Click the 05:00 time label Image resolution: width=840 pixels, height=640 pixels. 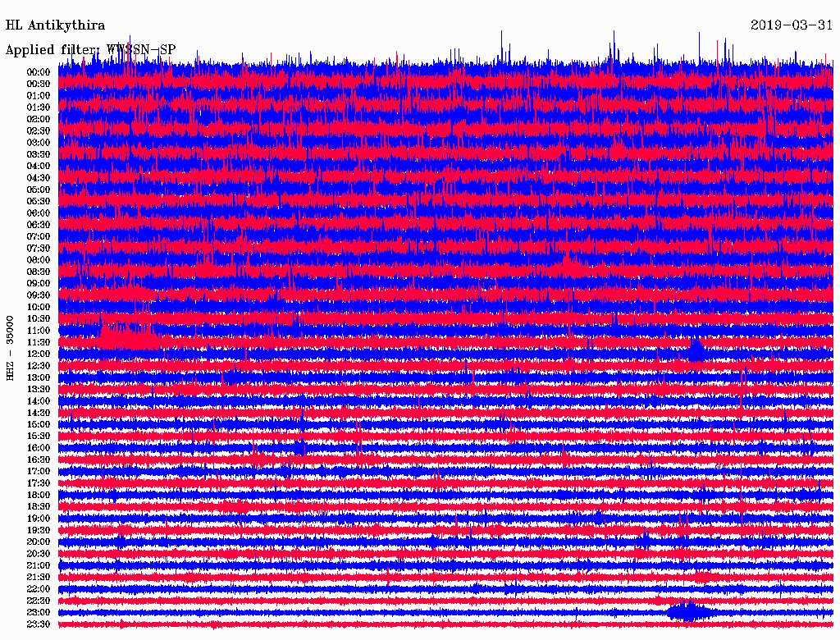tap(39, 190)
